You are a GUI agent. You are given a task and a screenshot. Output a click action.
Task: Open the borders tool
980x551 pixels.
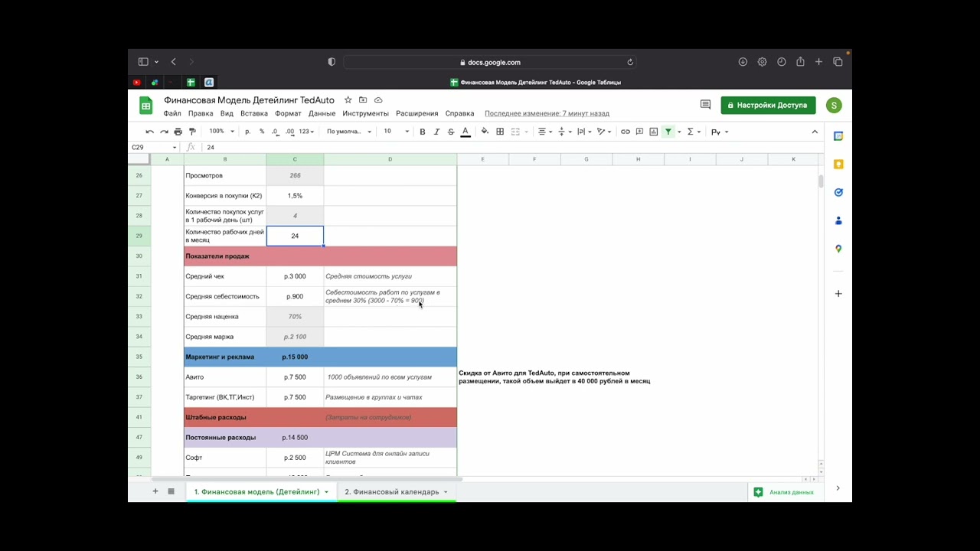coord(500,132)
